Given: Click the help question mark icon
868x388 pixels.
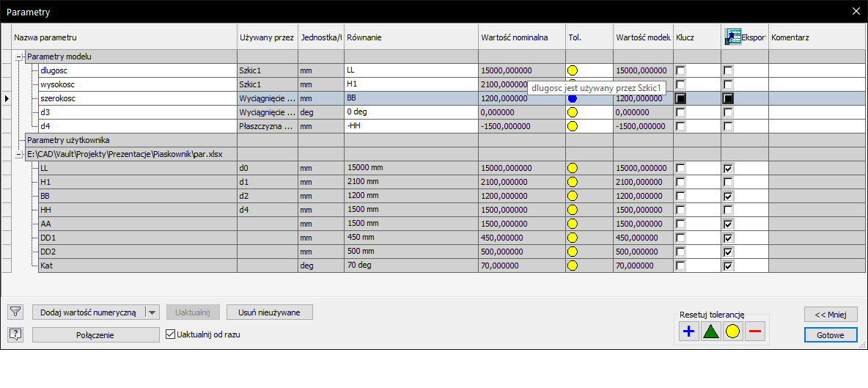Looking at the screenshot, I should pos(15,334).
